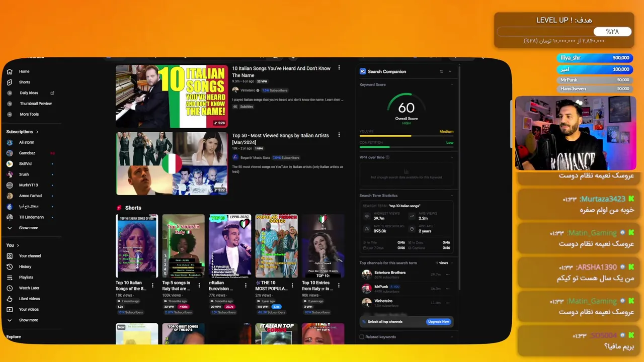Collapse the Keyword Score section
644x362 pixels.
click(451, 84)
